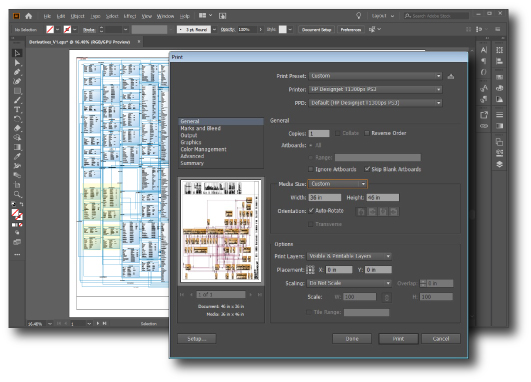Viewport: 531px width, 382px height.
Task: Click the Preferences button
Action: click(x=351, y=30)
